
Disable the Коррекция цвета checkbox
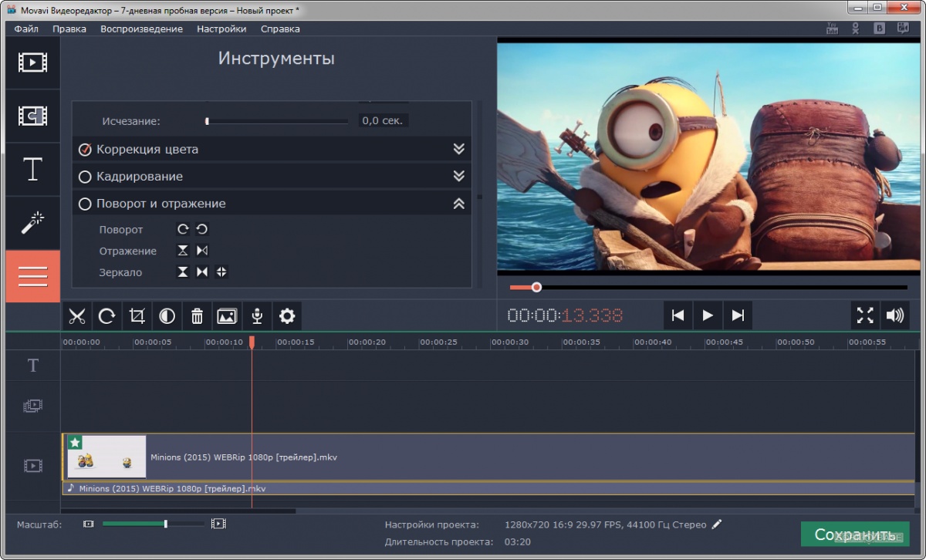[86, 150]
